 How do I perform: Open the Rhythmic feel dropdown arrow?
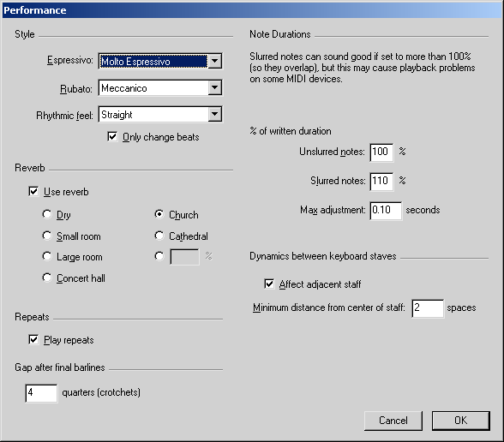tap(214, 114)
